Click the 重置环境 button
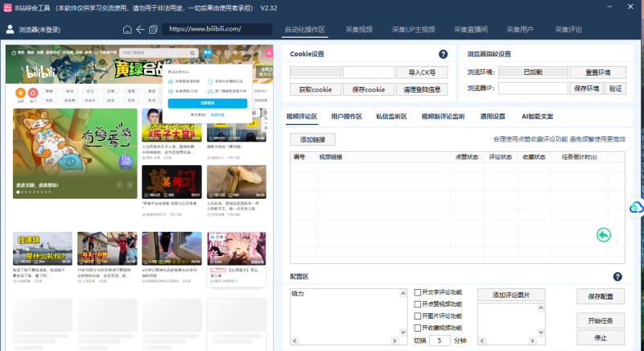The image size is (644, 351). (x=597, y=72)
